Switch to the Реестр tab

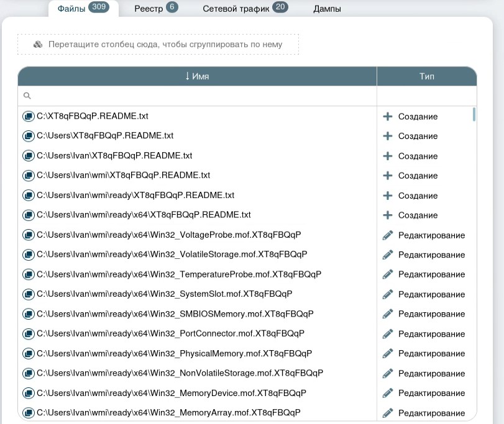point(156,9)
